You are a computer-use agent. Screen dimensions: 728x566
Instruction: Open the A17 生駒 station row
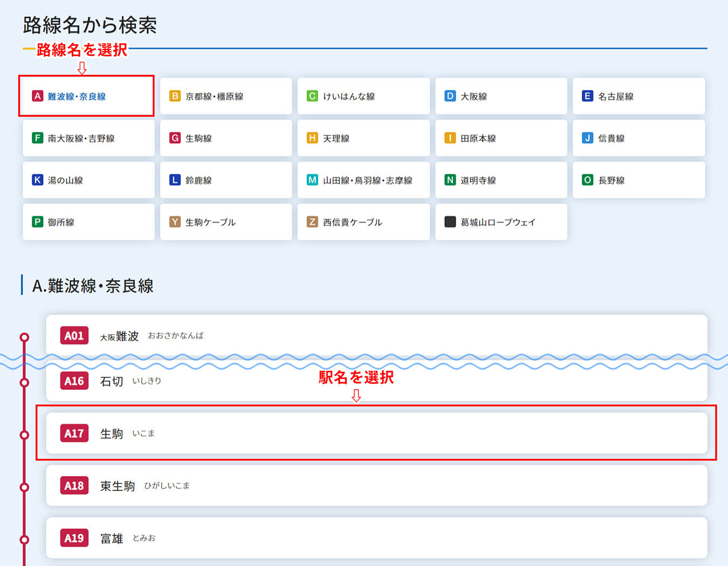point(376,433)
